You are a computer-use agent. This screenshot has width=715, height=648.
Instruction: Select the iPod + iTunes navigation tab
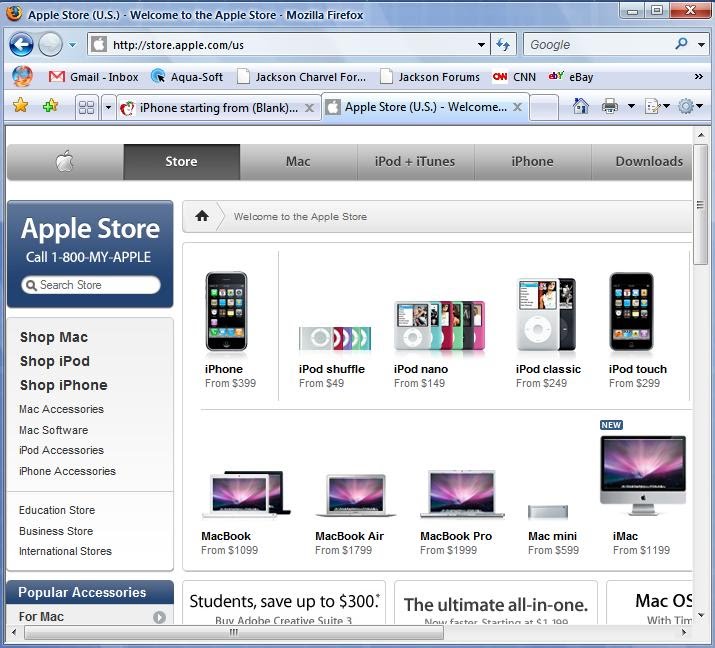pyautogui.click(x=415, y=161)
